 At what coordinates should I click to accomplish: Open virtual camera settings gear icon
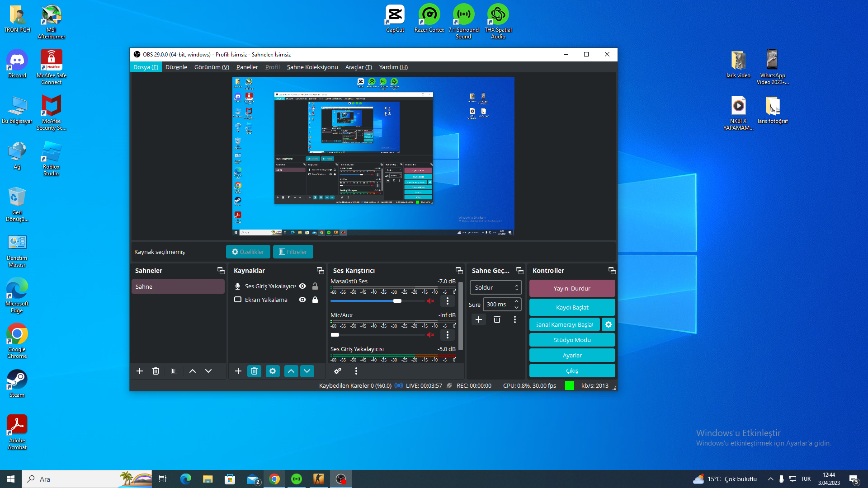(x=609, y=324)
